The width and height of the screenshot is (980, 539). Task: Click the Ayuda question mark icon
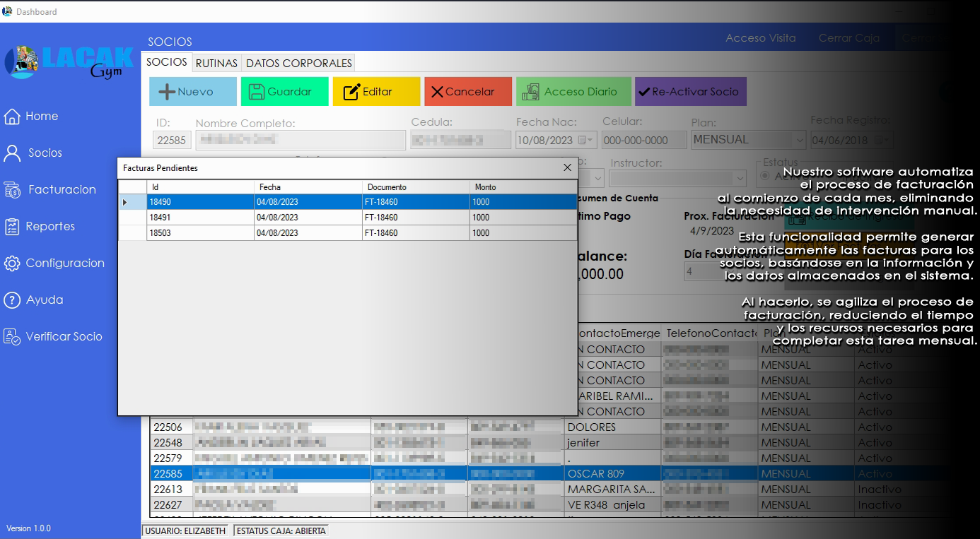coord(12,300)
